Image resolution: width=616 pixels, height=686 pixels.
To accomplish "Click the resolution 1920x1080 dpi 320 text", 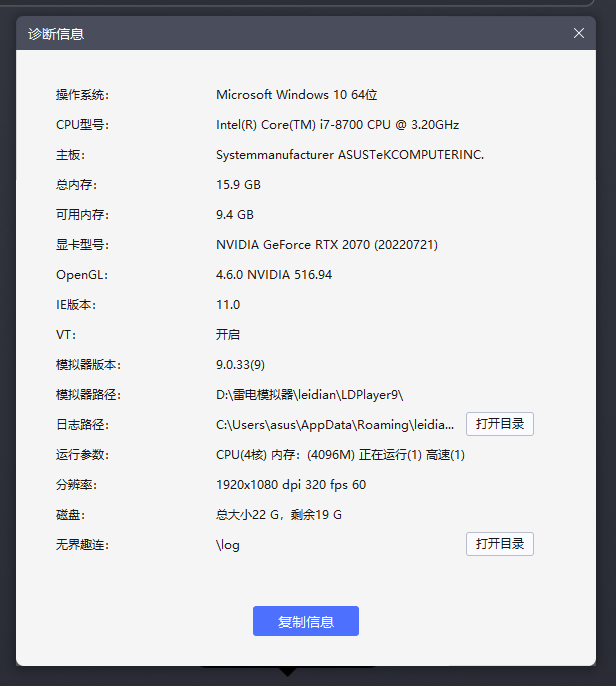I will click(291, 485).
